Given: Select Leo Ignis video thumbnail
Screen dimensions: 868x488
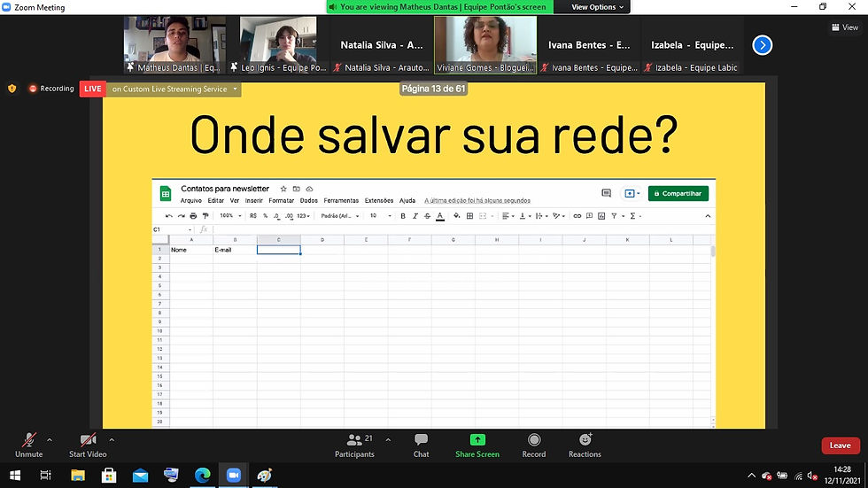Looking at the screenshot, I should pyautogui.click(x=278, y=45).
